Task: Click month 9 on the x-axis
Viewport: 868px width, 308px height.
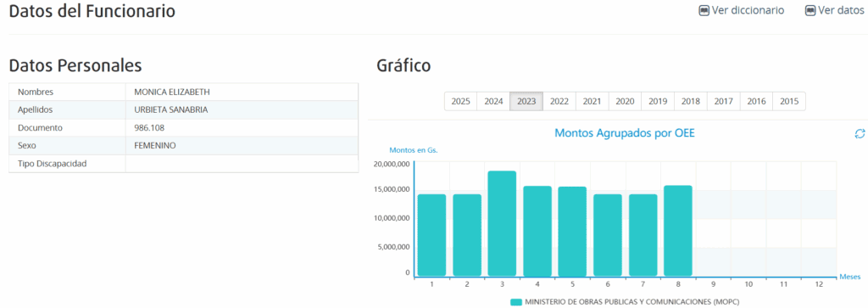Action: [713, 284]
